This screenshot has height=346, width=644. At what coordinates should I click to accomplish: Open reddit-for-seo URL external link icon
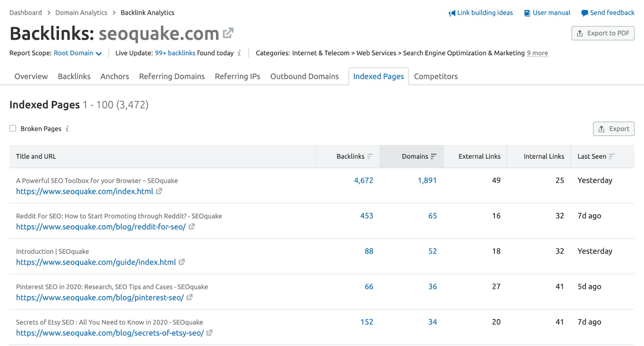[192, 227]
